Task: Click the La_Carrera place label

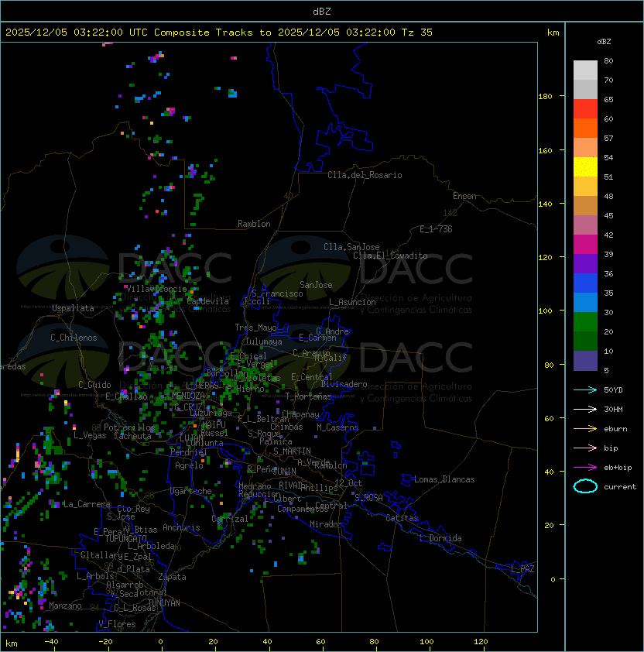Action: point(87,504)
